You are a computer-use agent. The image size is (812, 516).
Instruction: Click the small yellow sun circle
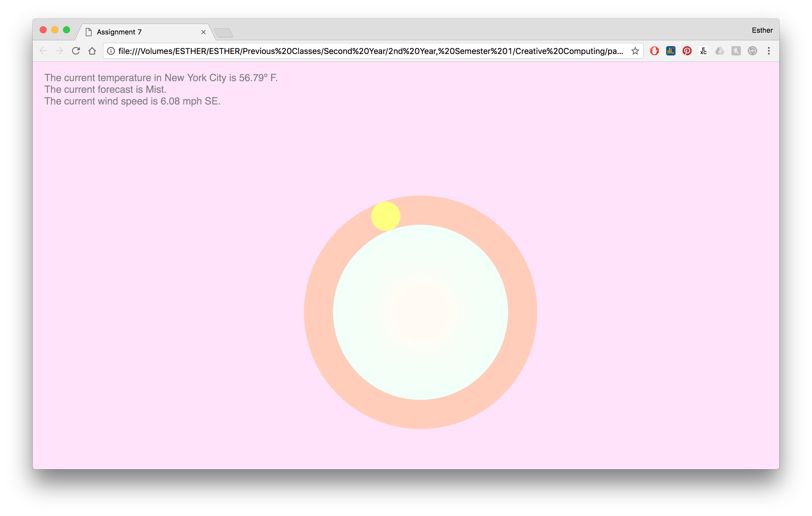pos(385,216)
